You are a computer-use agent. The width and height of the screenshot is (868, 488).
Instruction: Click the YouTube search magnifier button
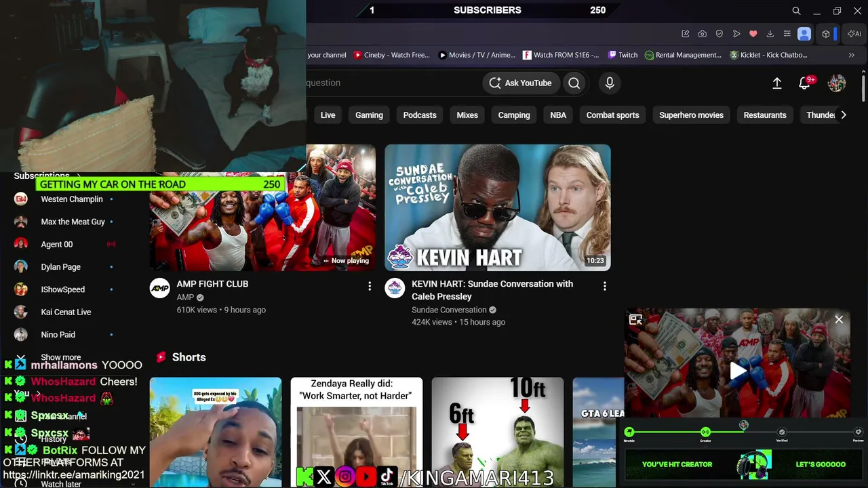tap(574, 83)
